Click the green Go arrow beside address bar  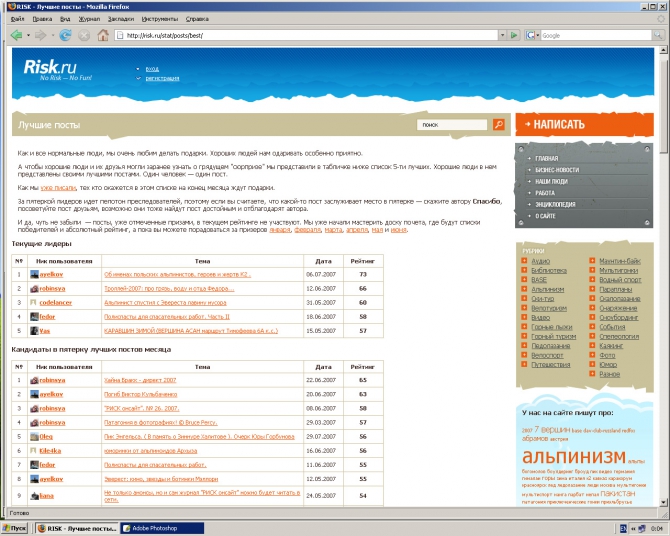click(514, 35)
